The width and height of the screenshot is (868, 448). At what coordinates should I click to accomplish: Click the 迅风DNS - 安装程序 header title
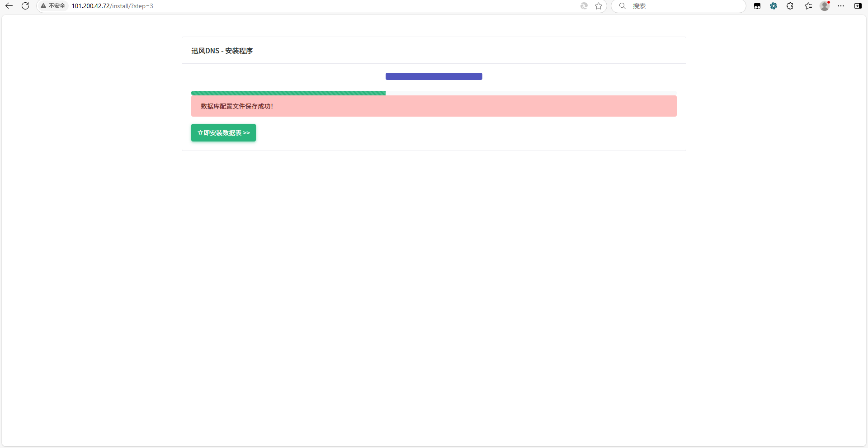[x=222, y=51]
